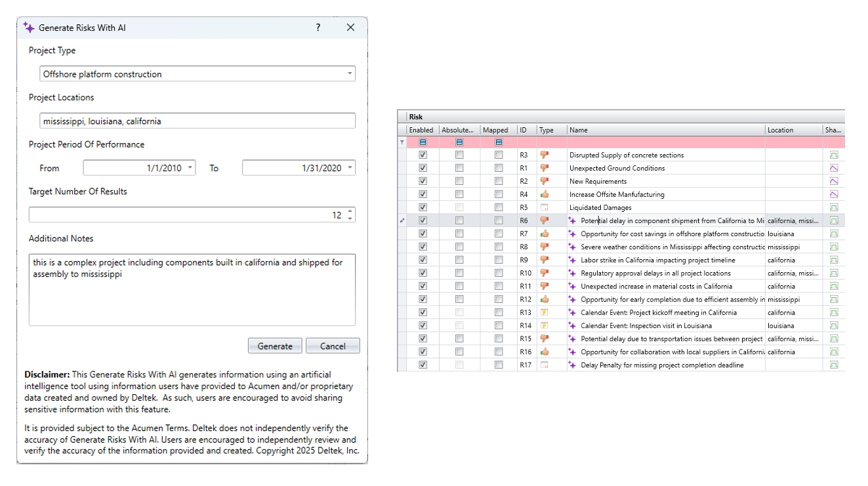The width and height of the screenshot is (868, 486).
Task: Open help via the question mark icon
Action: [318, 28]
